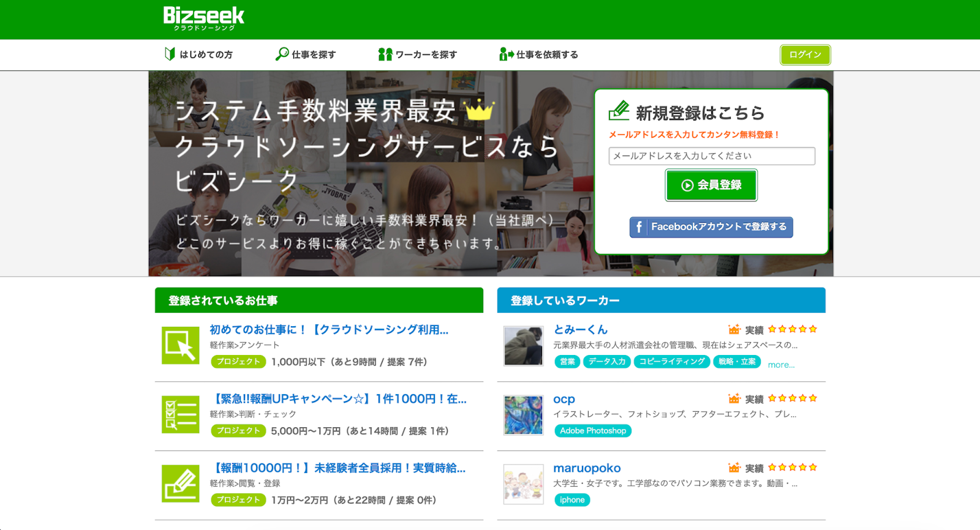Image resolution: width=980 pixels, height=530 pixels.
Task: Open the 【緊急!!報酬UPキャンペーン☆】 job link
Action: coord(338,399)
